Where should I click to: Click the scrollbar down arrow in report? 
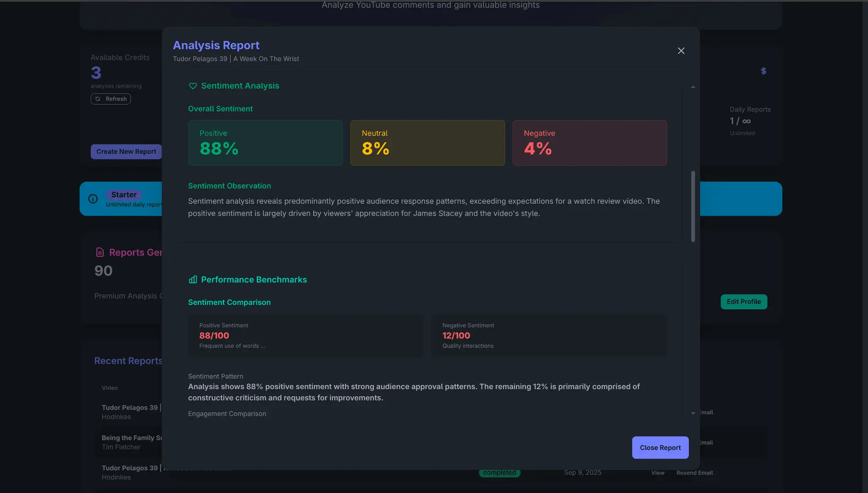693,413
